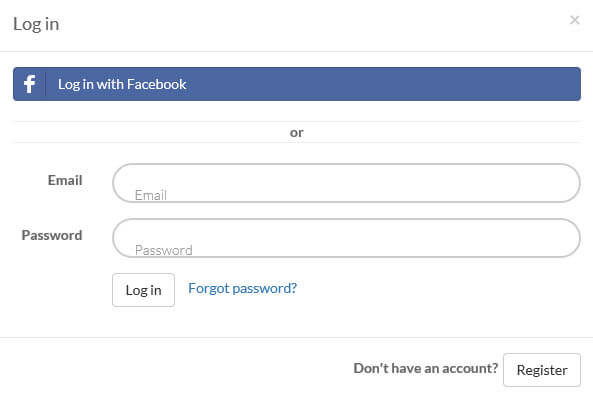Image resolution: width=593 pixels, height=398 pixels.
Task: Select the Password placeholder text
Action: click(164, 250)
